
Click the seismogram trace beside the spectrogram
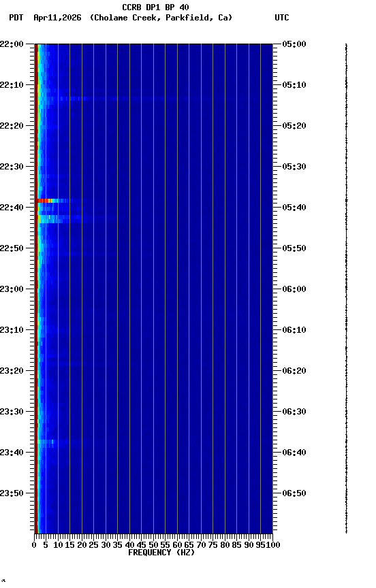click(346, 289)
